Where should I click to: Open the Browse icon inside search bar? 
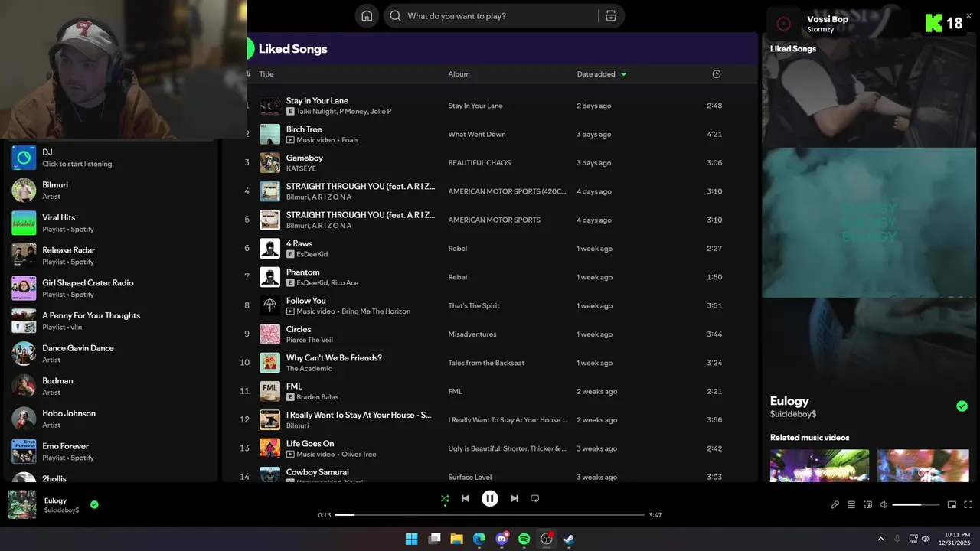click(x=611, y=16)
